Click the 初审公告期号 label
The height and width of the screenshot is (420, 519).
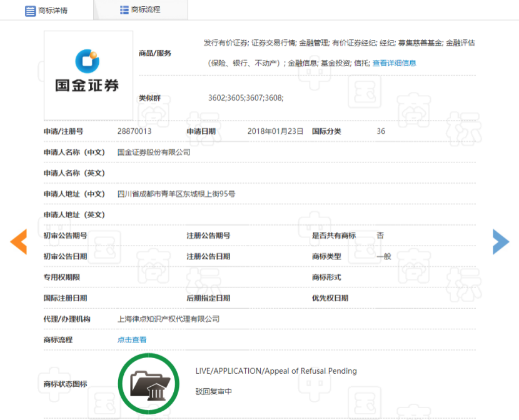point(65,236)
